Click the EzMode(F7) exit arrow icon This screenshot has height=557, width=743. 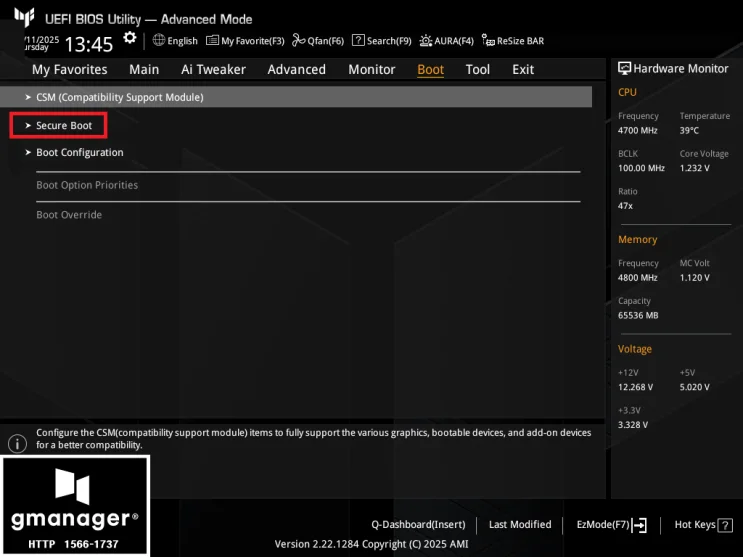click(639, 525)
